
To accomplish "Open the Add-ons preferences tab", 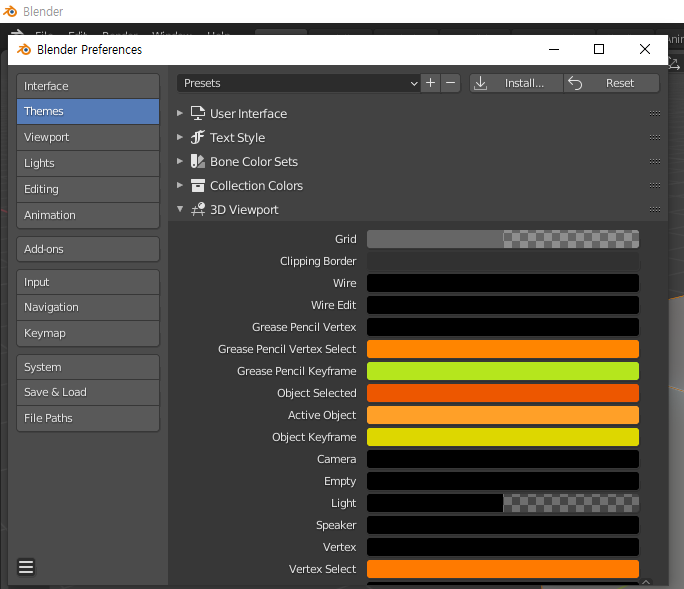I will click(88, 249).
